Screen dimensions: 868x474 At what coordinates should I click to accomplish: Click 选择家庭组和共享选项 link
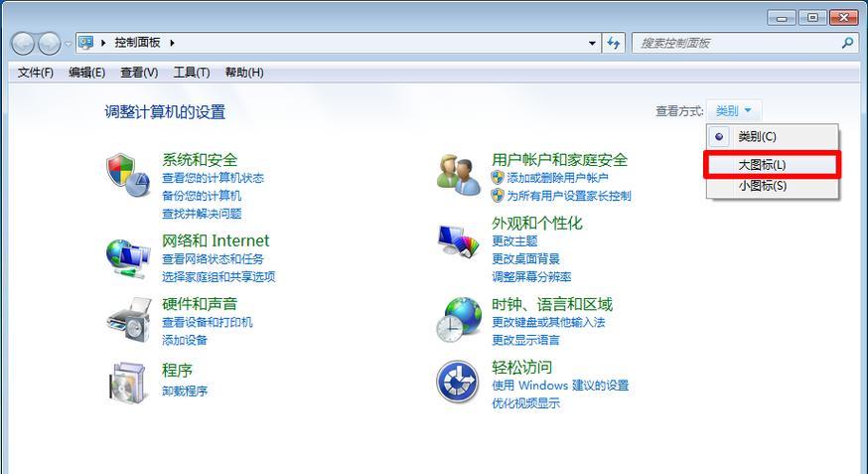tap(218, 277)
